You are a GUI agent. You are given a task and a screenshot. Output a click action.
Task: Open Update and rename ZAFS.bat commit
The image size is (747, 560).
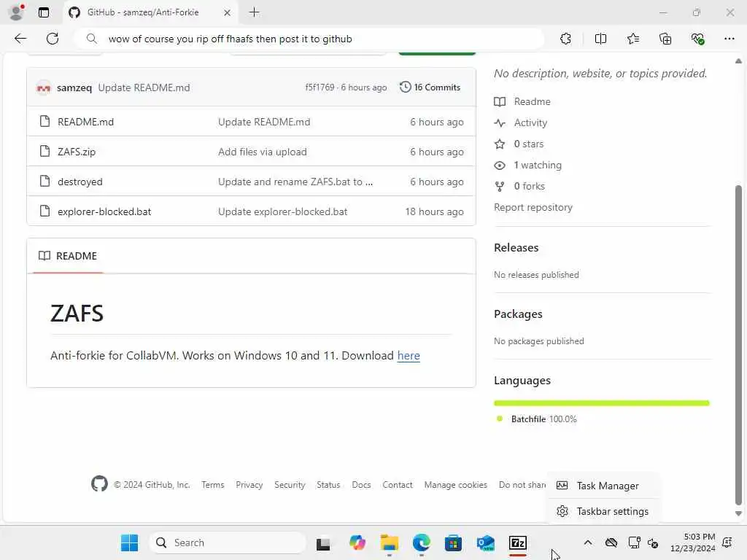point(295,182)
